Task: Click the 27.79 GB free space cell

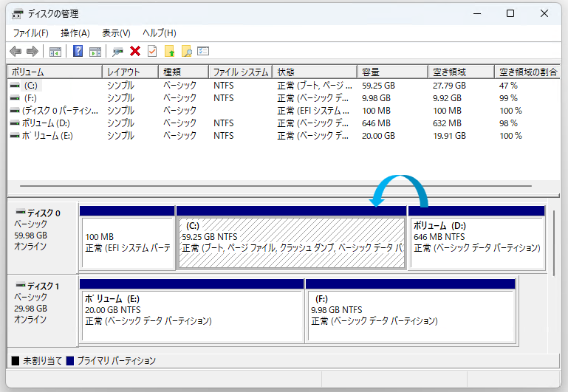Action: coord(449,86)
